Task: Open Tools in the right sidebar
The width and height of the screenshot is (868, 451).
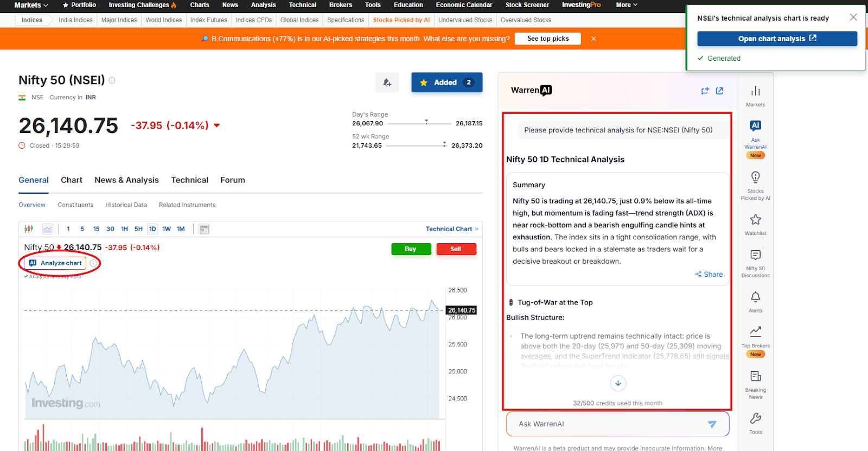Action: tap(755, 423)
